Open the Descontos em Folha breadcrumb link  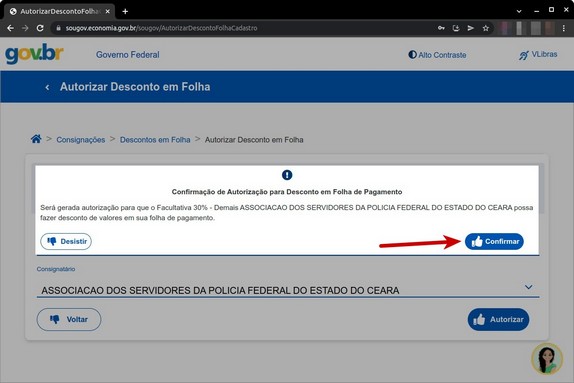pos(155,140)
